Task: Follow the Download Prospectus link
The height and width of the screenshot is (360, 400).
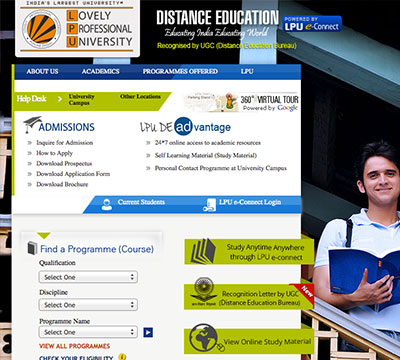Action: point(64,164)
